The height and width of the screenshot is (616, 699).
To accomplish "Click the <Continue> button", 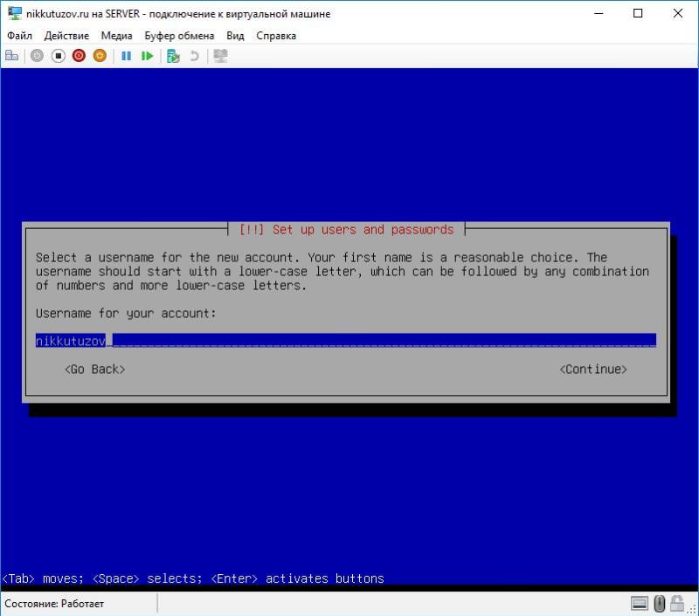I will pyautogui.click(x=593, y=370).
